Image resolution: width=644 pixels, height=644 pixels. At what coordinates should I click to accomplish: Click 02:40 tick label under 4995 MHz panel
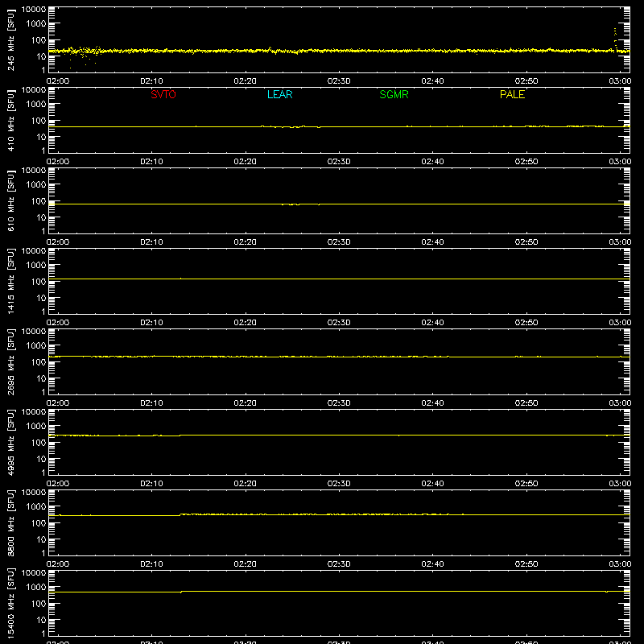click(x=432, y=484)
